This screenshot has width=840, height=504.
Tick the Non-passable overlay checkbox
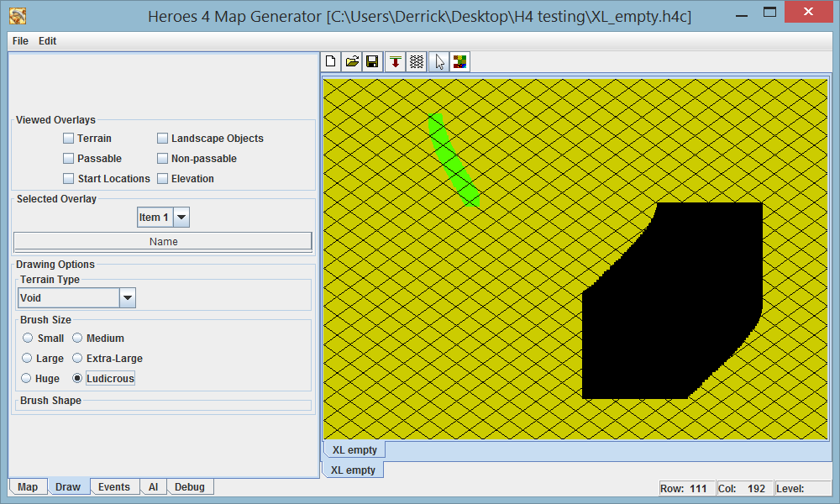(162, 159)
